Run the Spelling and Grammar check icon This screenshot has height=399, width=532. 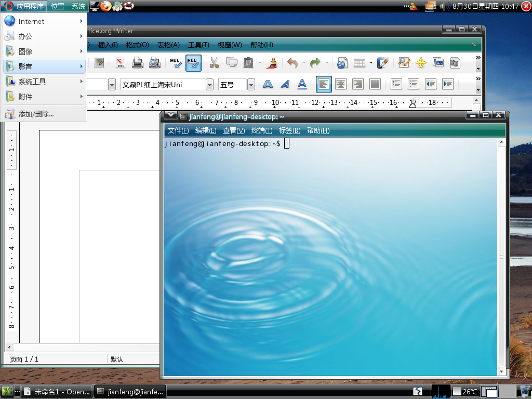click(x=176, y=63)
